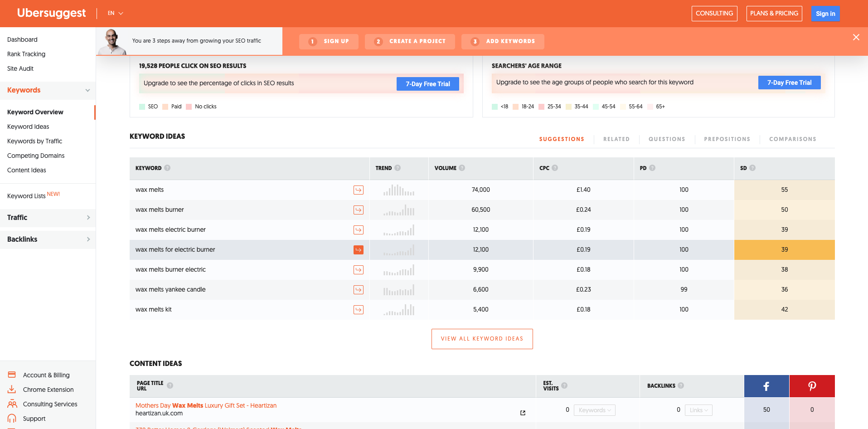Click the Est. Visits help icon
Image resolution: width=868 pixels, height=429 pixels.
564,385
